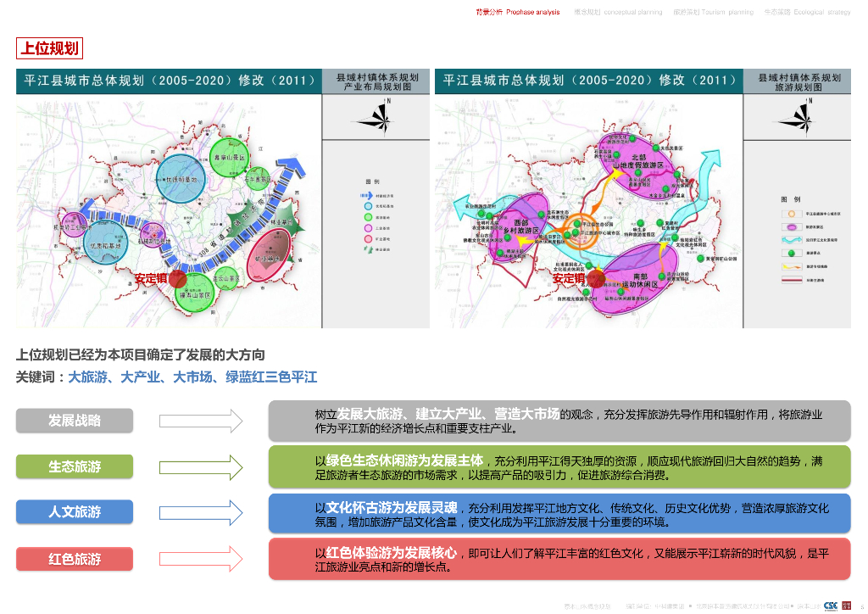Click the compass rose on right map
Screen dimensions: 868x614
point(797,117)
